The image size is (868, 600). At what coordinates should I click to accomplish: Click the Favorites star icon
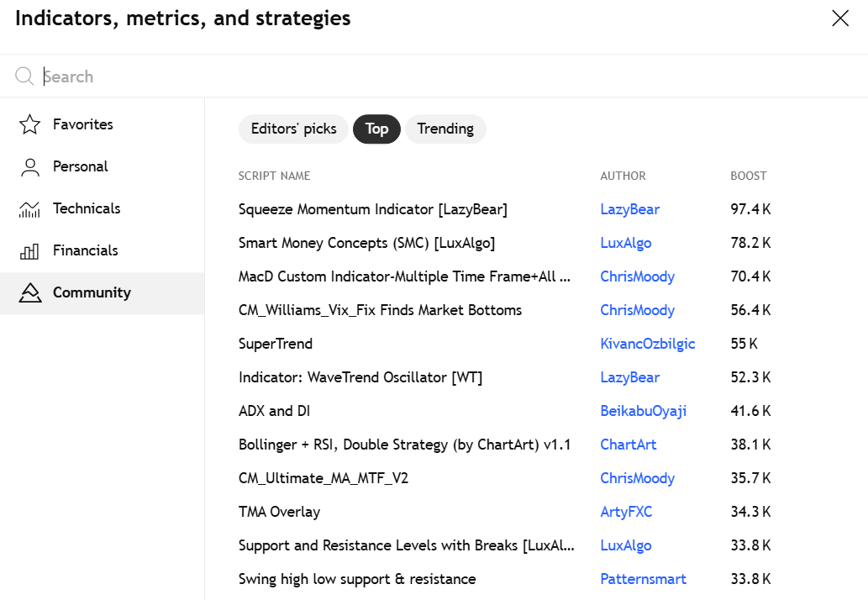29,124
